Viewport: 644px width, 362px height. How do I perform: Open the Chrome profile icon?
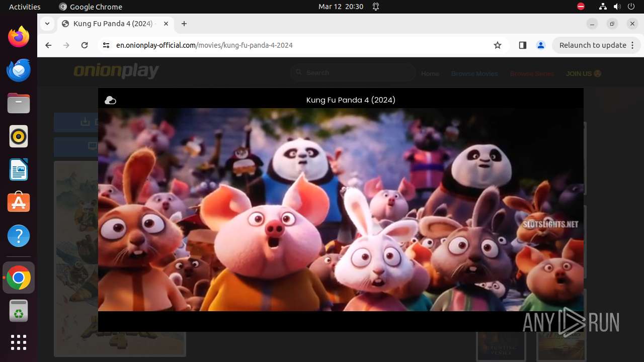click(541, 45)
